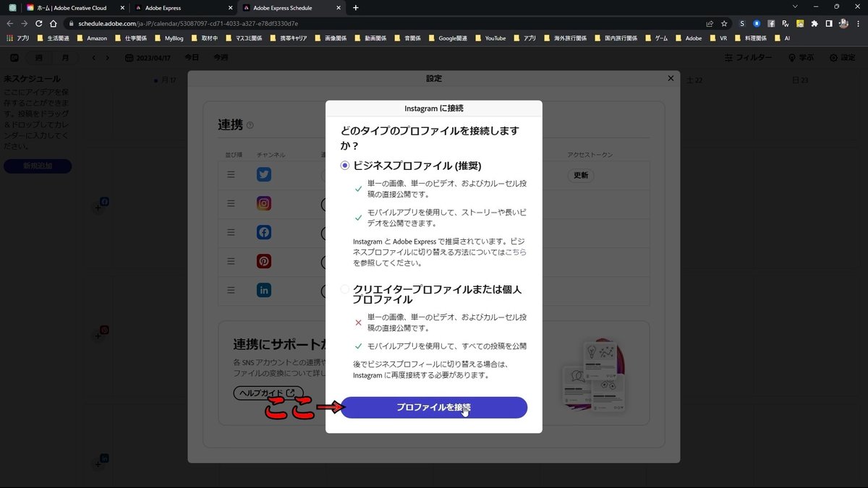
Task: Click the Instagram channel icon in 連携 list
Action: (x=264, y=203)
